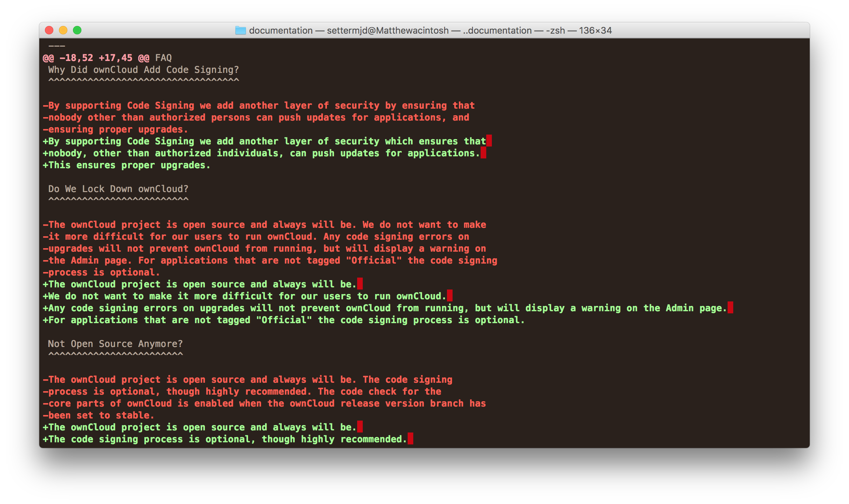Click the red close button on terminal
This screenshot has height=504, width=849.
coord(49,30)
